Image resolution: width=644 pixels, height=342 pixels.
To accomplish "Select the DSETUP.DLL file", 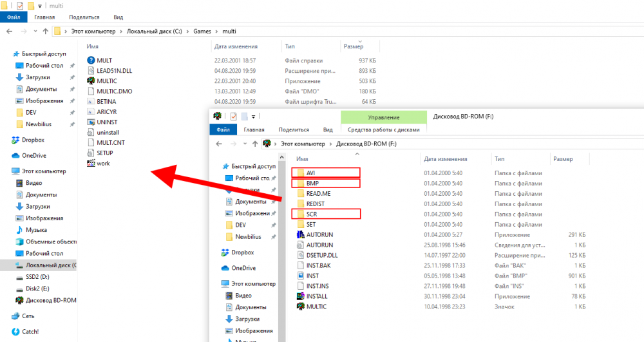I will click(322, 255).
